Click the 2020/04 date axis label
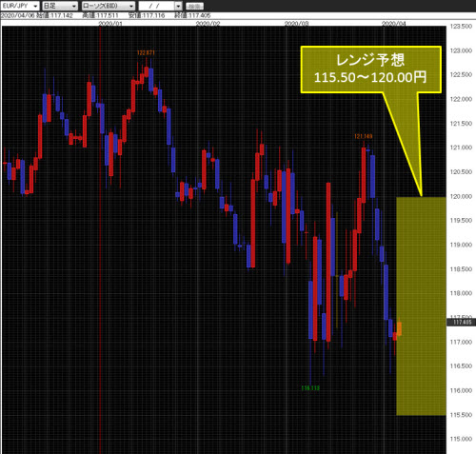476x454 pixels. (x=393, y=24)
